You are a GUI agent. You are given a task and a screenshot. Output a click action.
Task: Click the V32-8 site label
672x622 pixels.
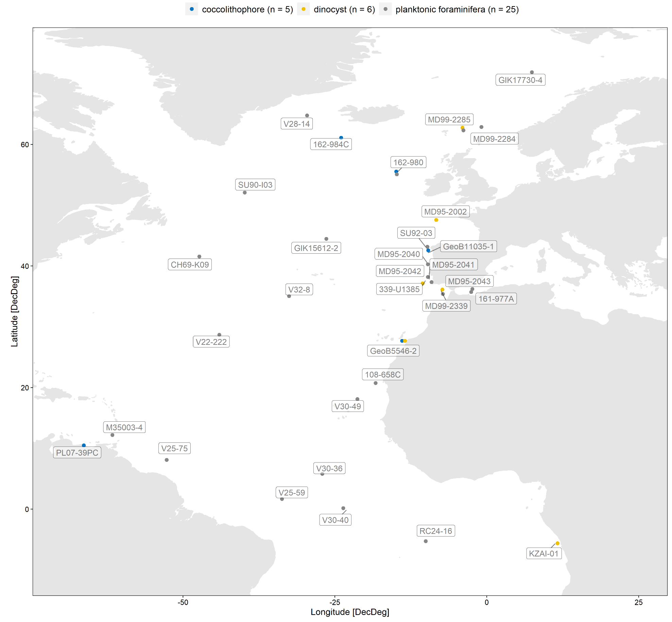point(299,289)
